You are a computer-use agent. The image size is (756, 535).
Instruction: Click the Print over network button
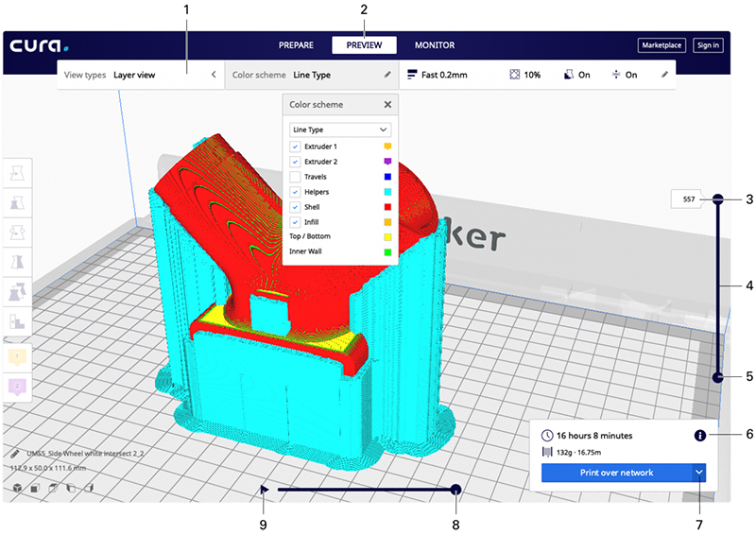[x=615, y=472]
